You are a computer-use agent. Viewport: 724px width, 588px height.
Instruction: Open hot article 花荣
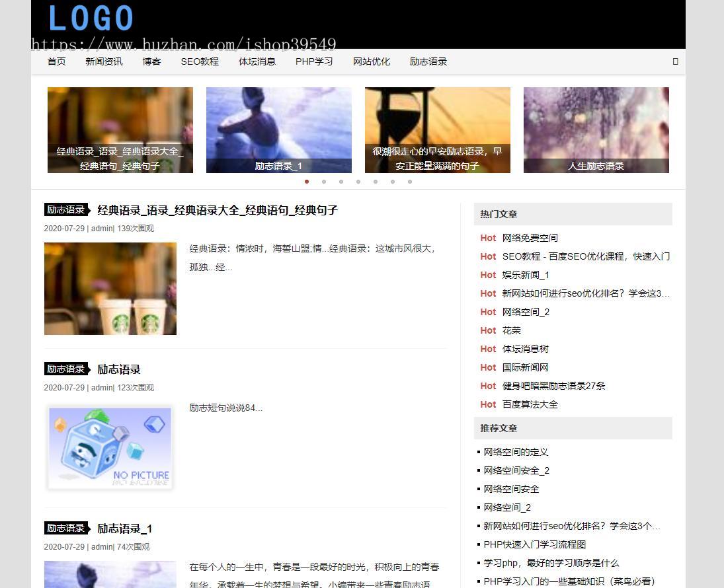(x=511, y=330)
